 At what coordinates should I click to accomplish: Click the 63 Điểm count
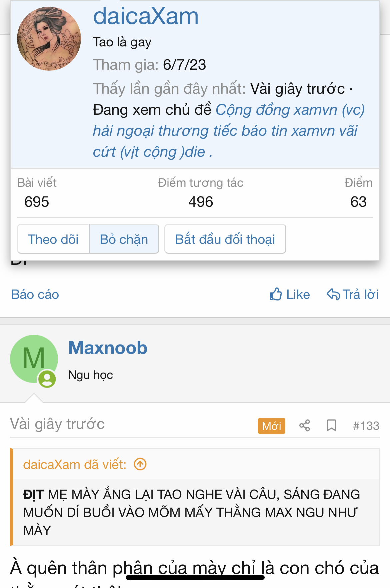pyautogui.click(x=358, y=202)
